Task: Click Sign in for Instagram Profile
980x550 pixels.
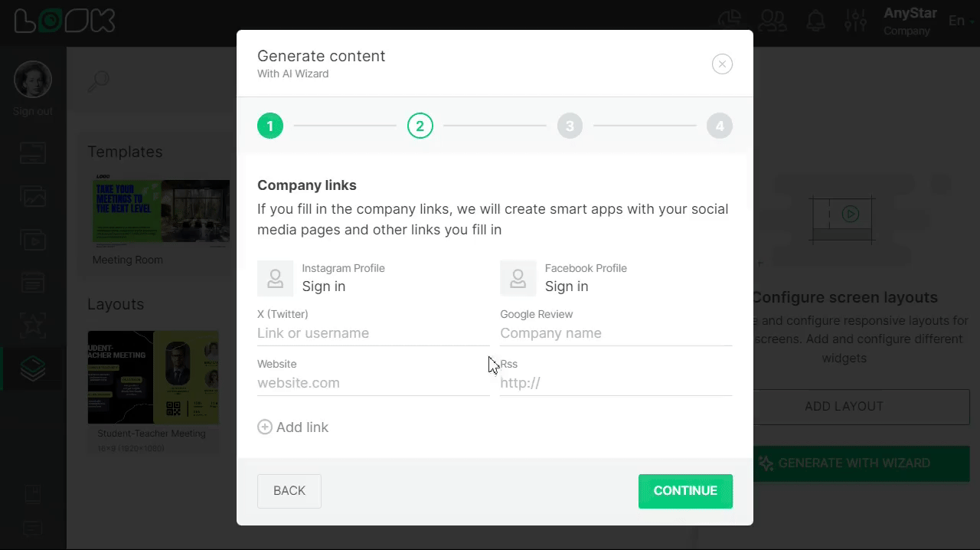Action: 323,286
